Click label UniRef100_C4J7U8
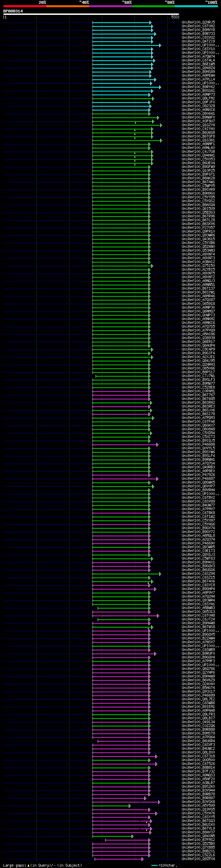 tap(198, 151)
